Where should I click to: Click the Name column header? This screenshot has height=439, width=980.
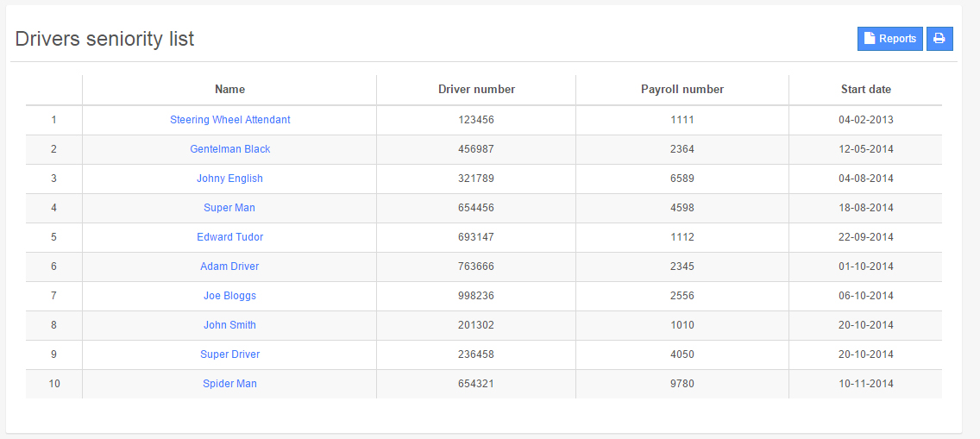click(x=229, y=90)
